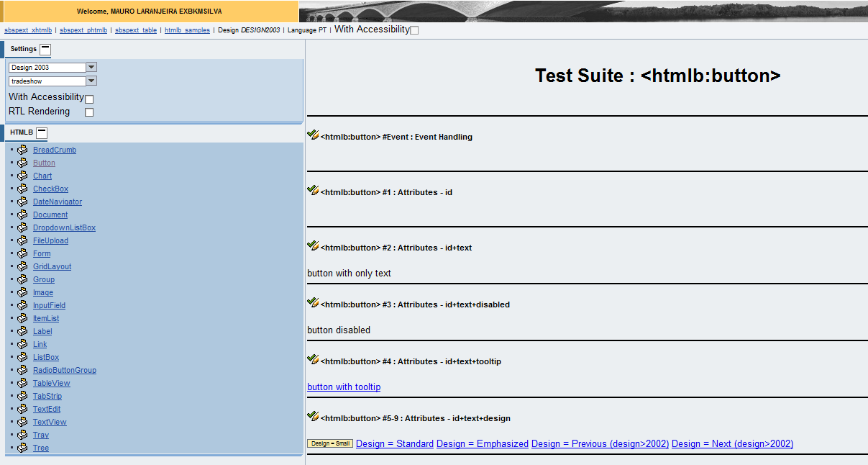The width and height of the screenshot is (868, 465).
Task: Click the package icon beside InputField
Action: click(22, 305)
